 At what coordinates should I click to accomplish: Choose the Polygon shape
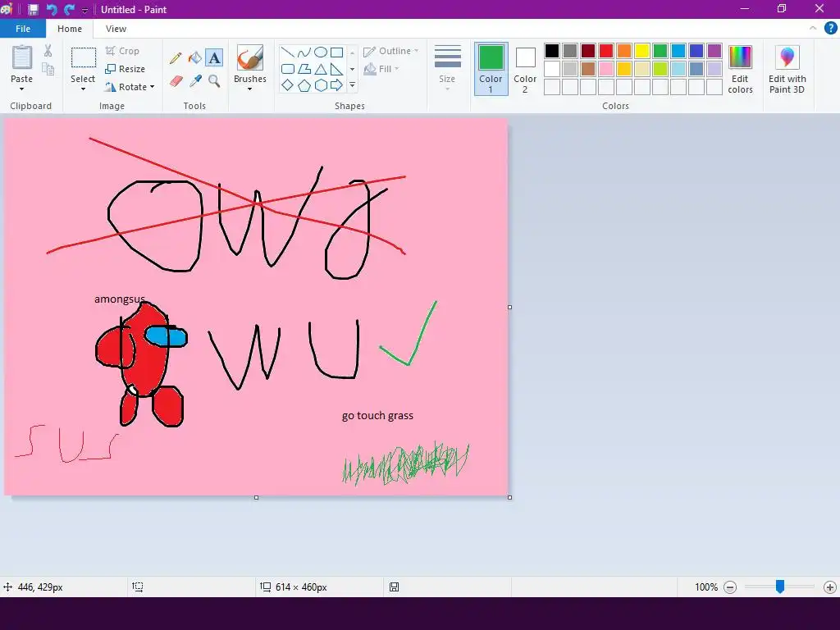(x=304, y=69)
